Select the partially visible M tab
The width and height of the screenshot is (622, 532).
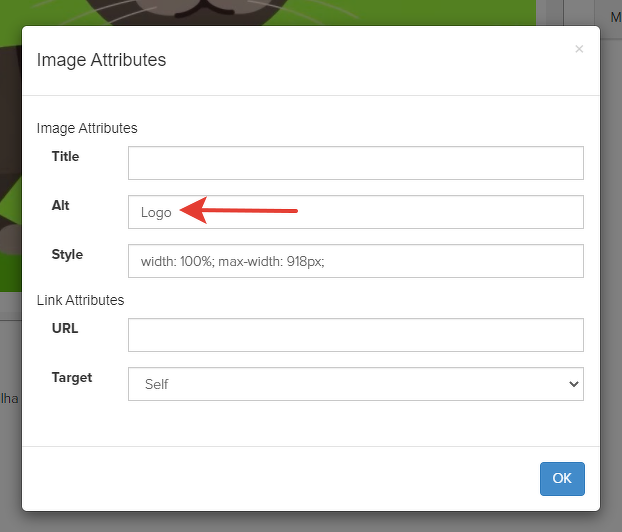tap(615, 17)
